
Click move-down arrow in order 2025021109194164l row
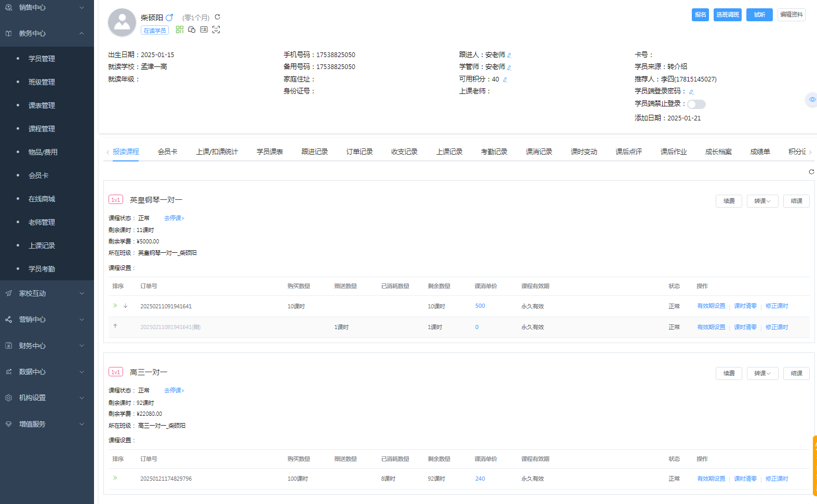[x=125, y=306]
